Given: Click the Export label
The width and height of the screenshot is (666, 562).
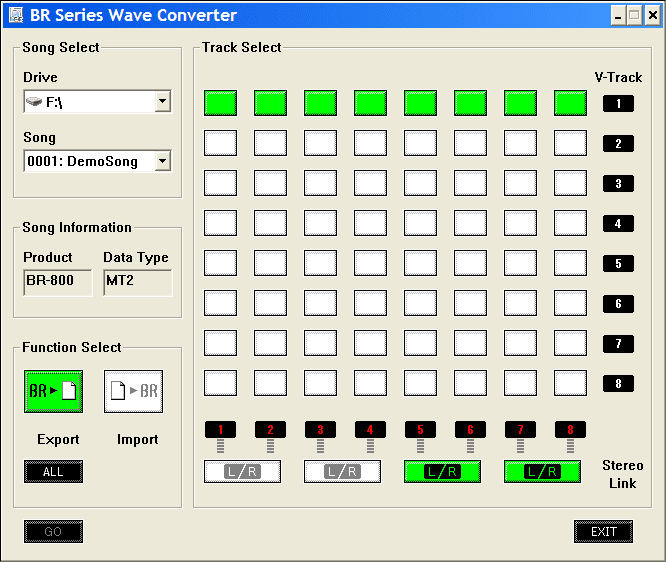Looking at the screenshot, I should pyautogui.click(x=58, y=439).
